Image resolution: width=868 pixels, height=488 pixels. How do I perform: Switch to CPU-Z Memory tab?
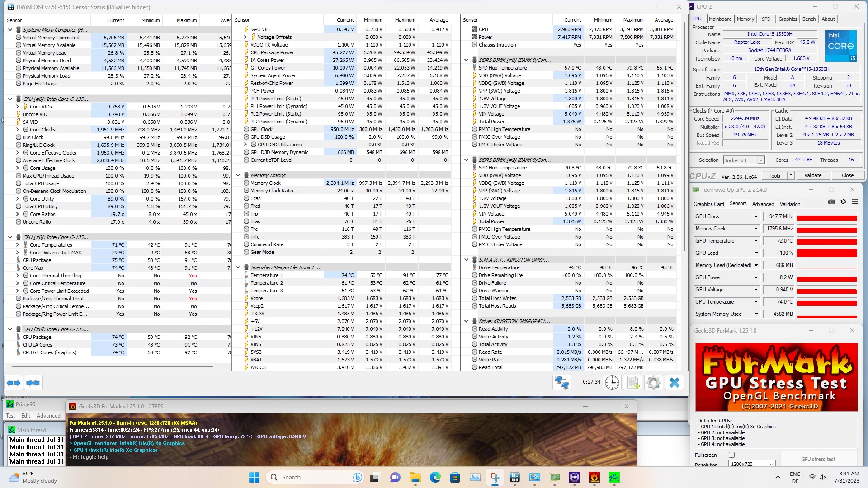click(745, 19)
